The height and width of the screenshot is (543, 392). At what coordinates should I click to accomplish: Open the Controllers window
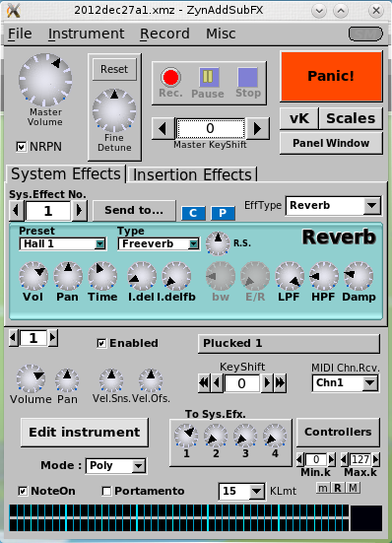coord(338,432)
